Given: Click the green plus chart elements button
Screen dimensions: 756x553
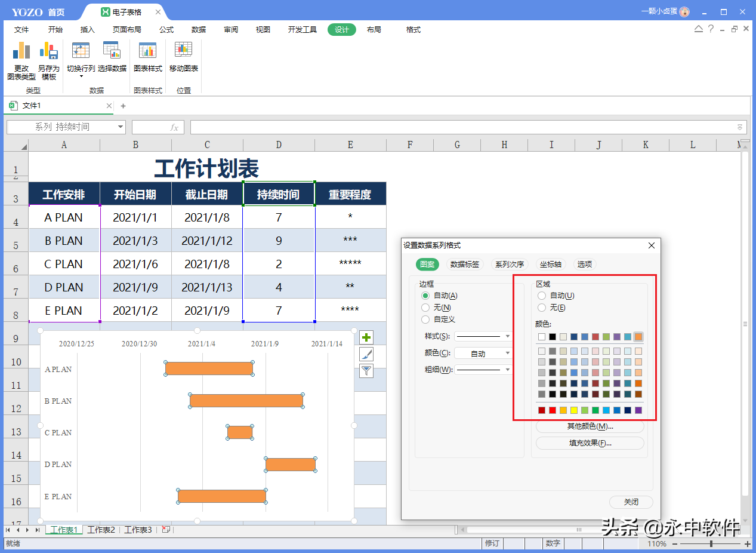Looking at the screenshot, I should pyautogui.click(x=366, y=337).
